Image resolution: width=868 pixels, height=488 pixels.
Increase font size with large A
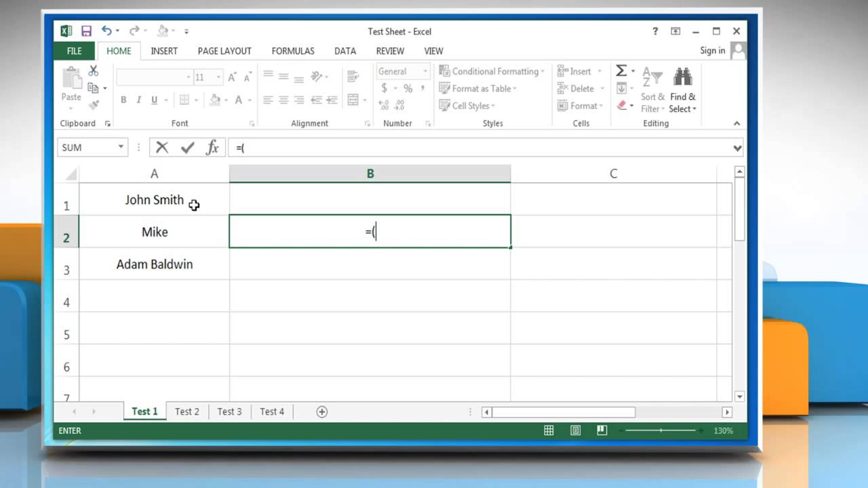(x=233, y=77)
